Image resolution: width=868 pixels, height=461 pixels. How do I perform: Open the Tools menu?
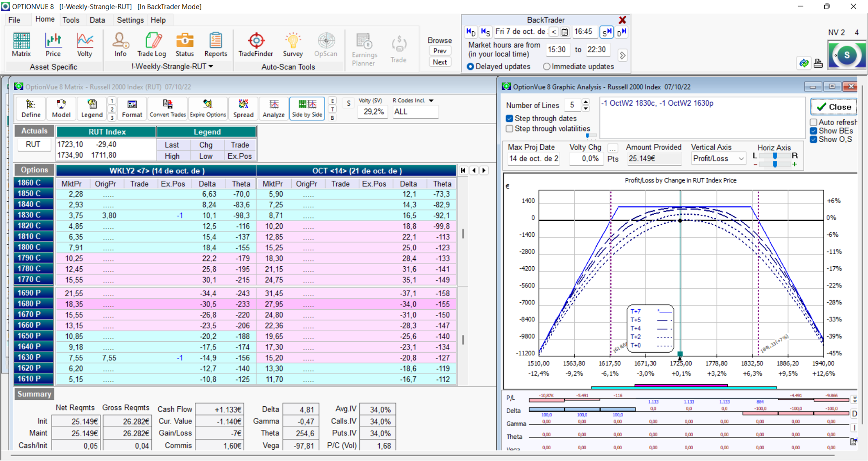(x=71, y=20)
